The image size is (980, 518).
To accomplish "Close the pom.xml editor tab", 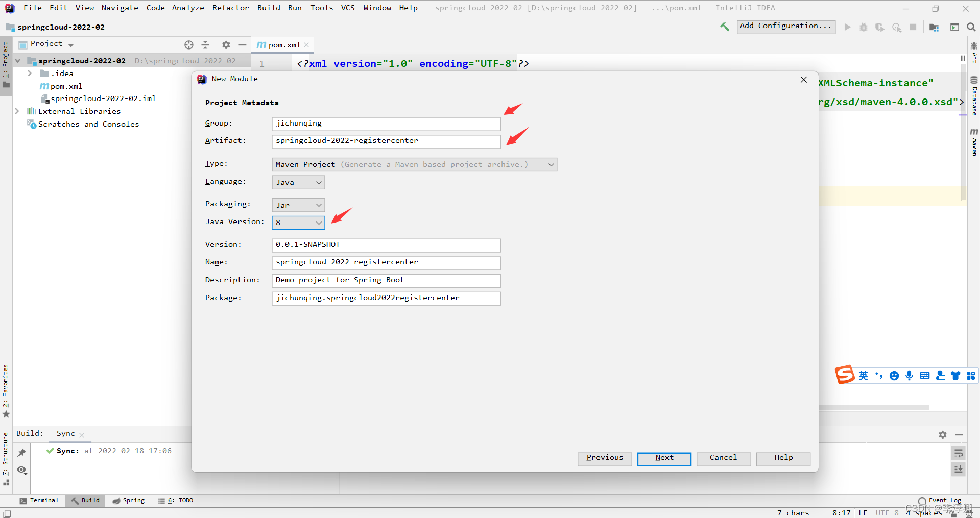I will coord(306,45).
